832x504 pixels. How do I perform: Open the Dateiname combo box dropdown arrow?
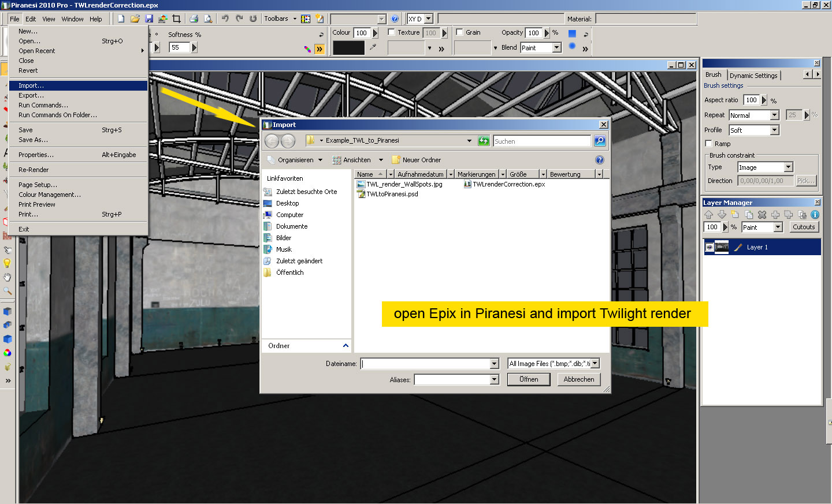pyautogui.click(x=494, y=363)
